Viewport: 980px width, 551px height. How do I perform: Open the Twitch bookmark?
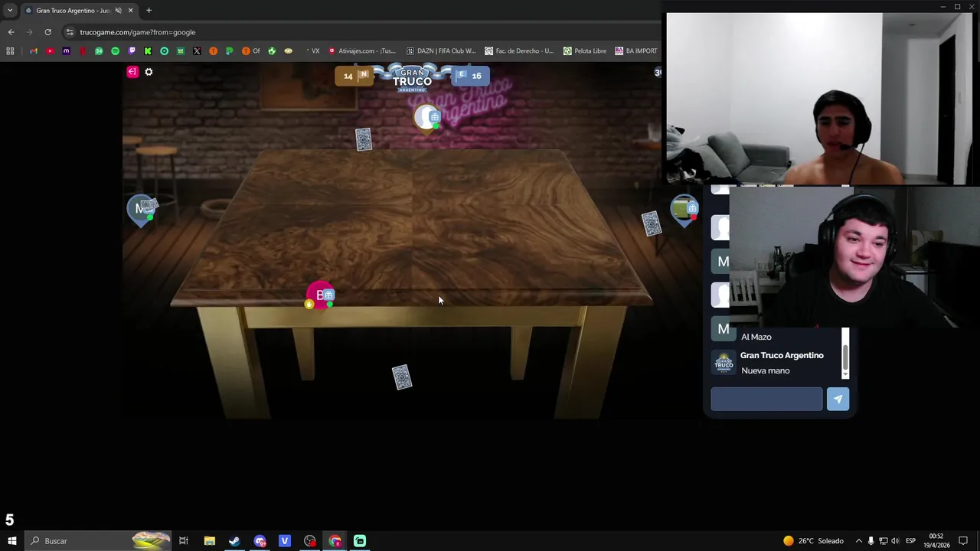click(132, 51)
